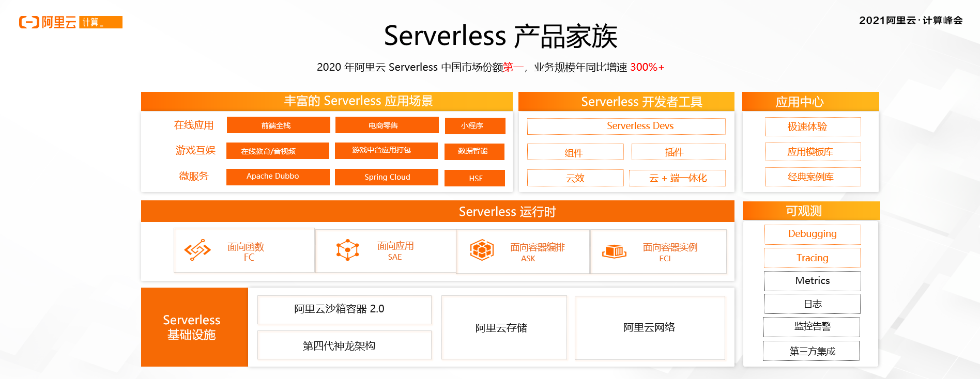Click the 在线教育/音视频 box
Image resolution: width=980 pixels, height=379 pixels.
[x=278, y=151]
